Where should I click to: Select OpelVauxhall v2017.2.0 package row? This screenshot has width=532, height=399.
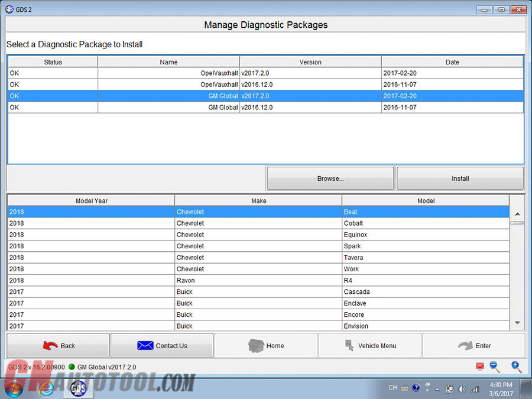pos(265,73)
